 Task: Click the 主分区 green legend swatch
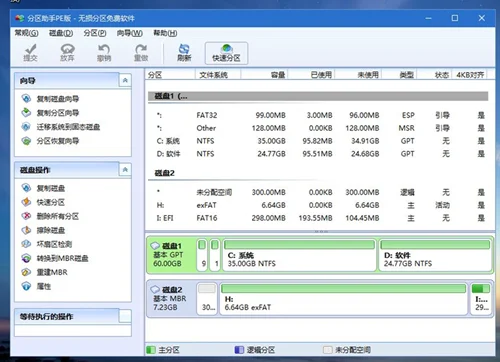coord(151,350)
